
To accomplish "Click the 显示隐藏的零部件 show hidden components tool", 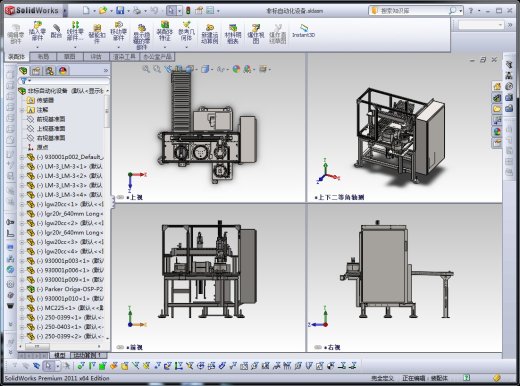I will (141, 36).
